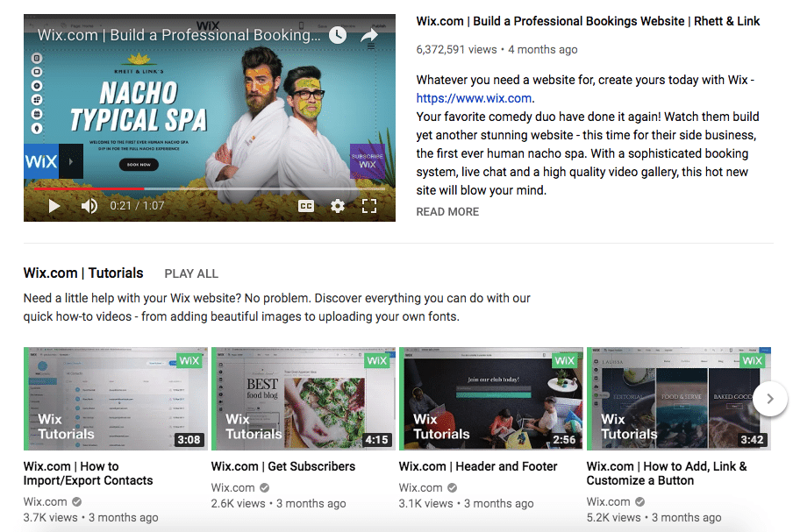The image size is (793, 532).
Task: Enter full screen mode on the video
Action: (x=369, y=206)
